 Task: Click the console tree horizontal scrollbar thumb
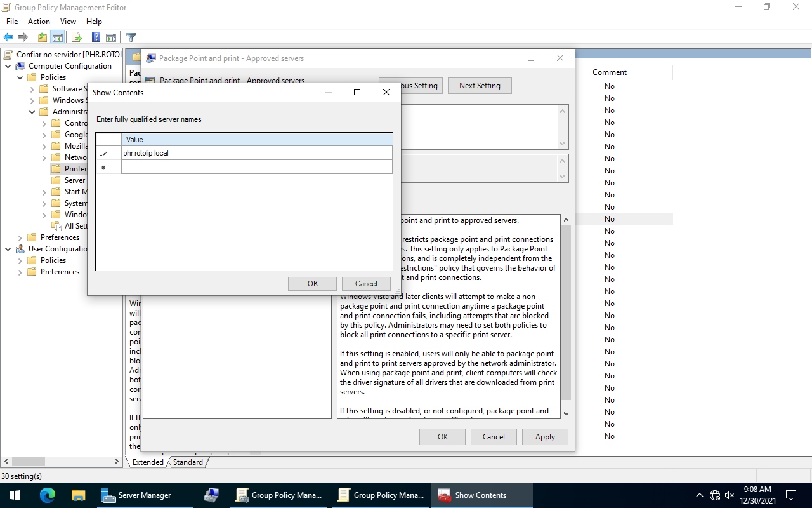(28, 462)
